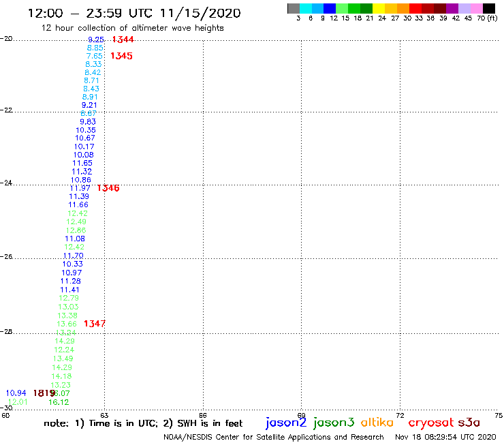Click the cryosat satellite legend label

coord(430,423)
